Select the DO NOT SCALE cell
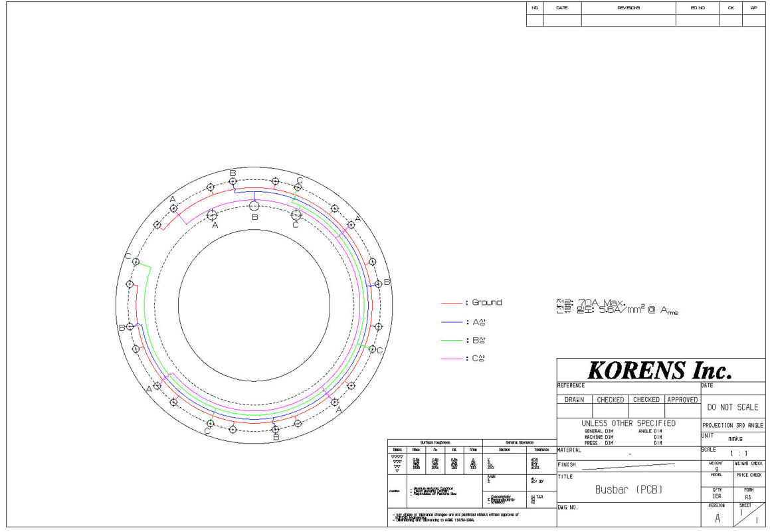The image size is (770, 532). pos(733,406)
